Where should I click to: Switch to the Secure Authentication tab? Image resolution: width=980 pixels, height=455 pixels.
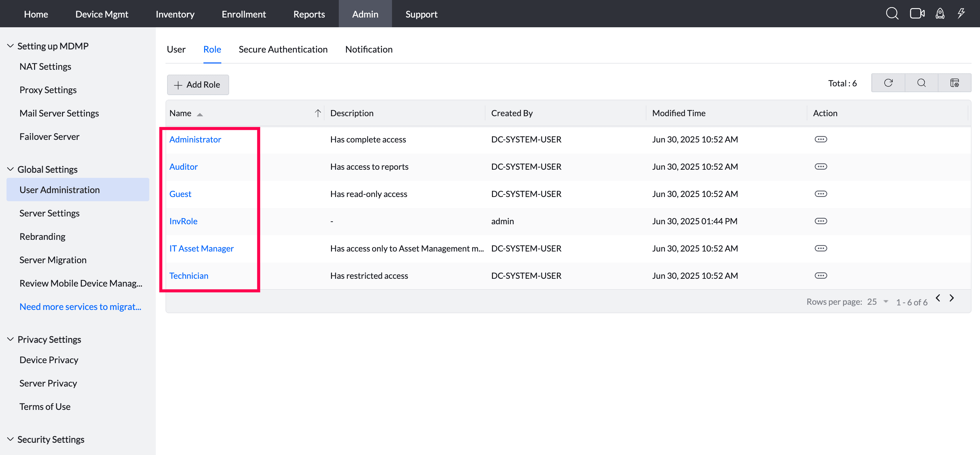[283, 49]
